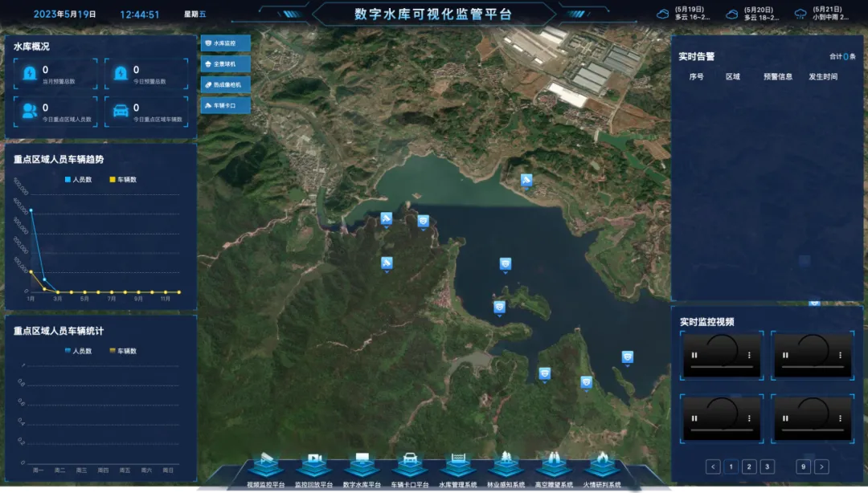The image size is (868, 493).
Task: Click the 当月预警总数 alarm bell icon
Action: coord(30,73)
